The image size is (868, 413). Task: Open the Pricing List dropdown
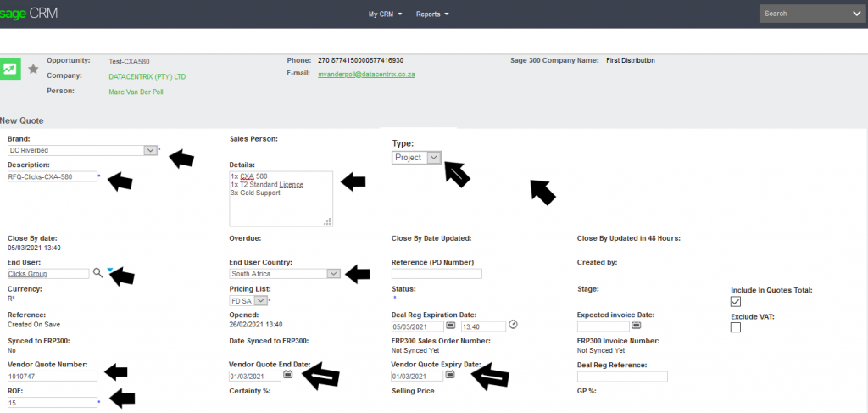[260, 300]
